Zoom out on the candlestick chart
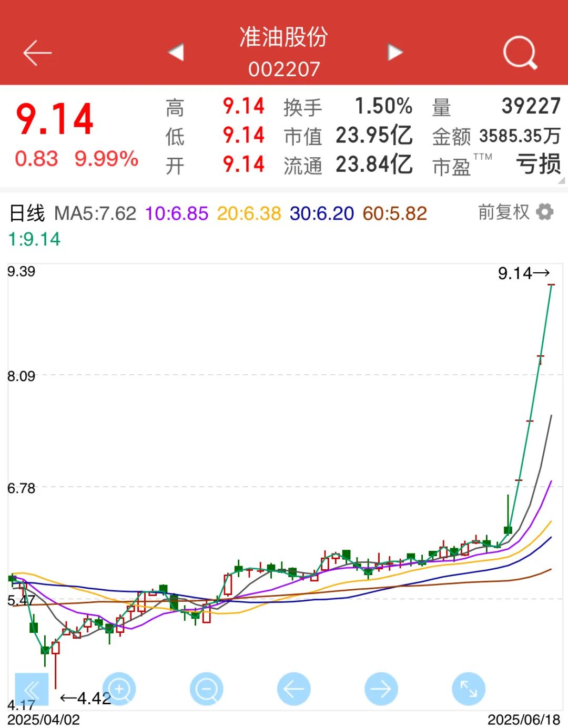The image size is (568, 728). (206, 689)
